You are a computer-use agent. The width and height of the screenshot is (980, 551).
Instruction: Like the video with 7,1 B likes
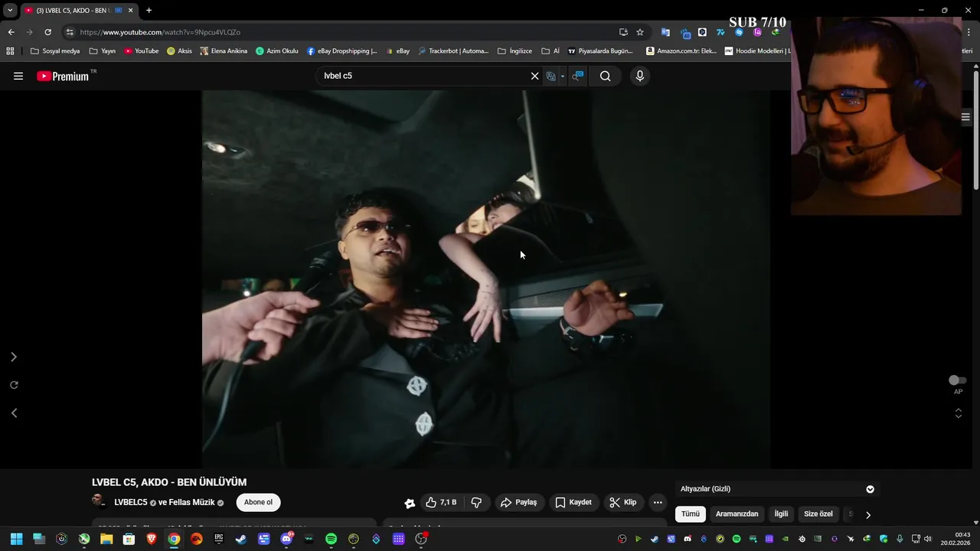[441, 503]
